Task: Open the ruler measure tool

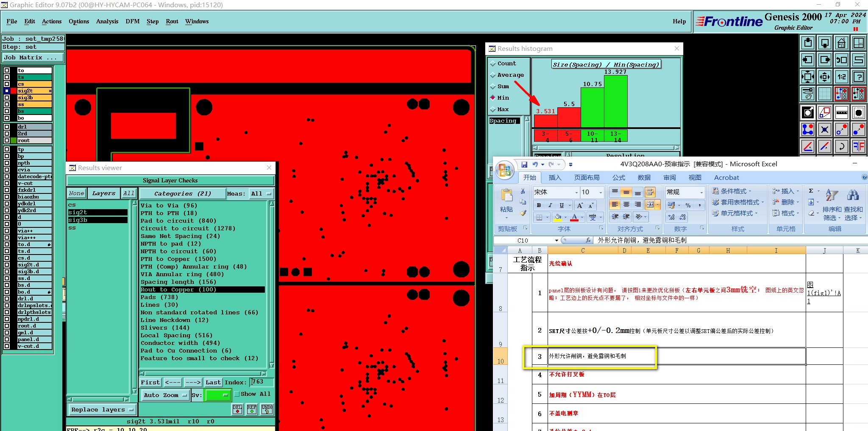Action: (x=841, y=112)
